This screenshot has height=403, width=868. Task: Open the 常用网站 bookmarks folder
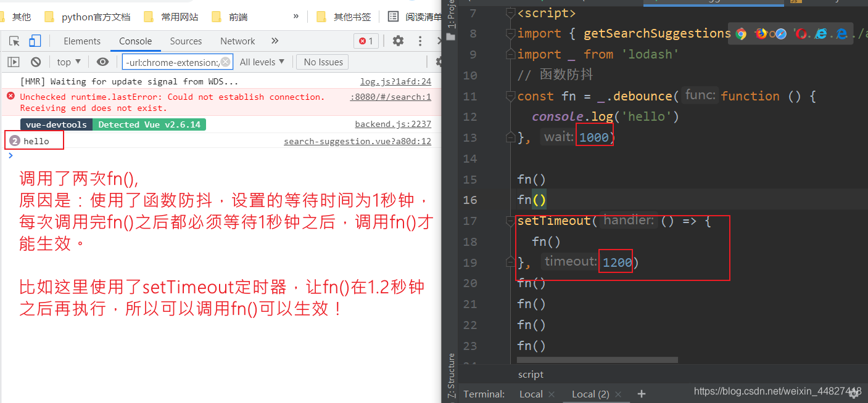(172, 17)
